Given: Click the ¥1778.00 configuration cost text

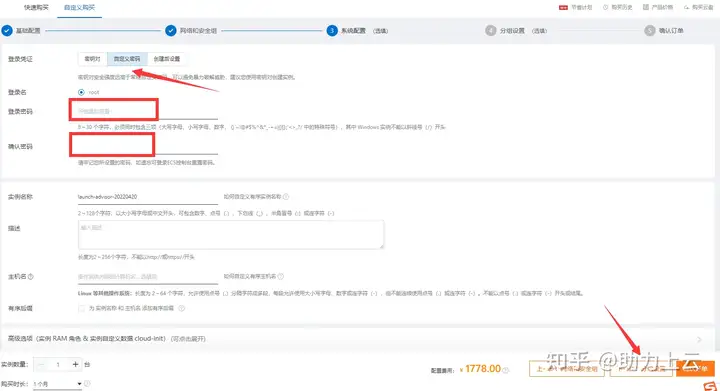Looking at the screenshot, I should (480, 369).
